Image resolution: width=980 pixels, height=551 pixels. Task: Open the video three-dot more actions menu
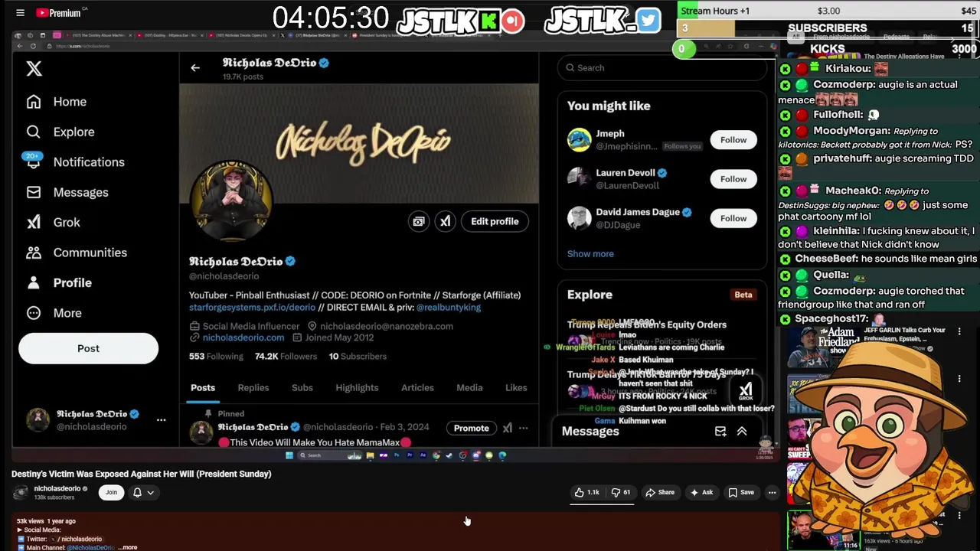772,492
